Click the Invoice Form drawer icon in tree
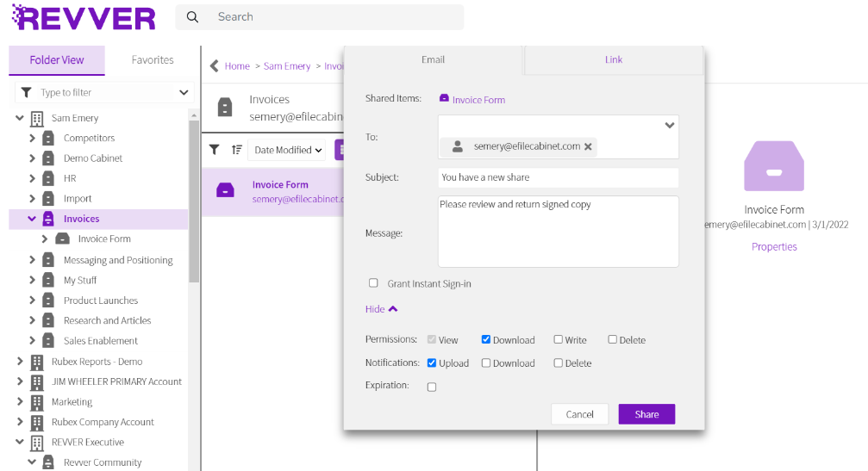868x471 pixels. click(x=63, y=239)
